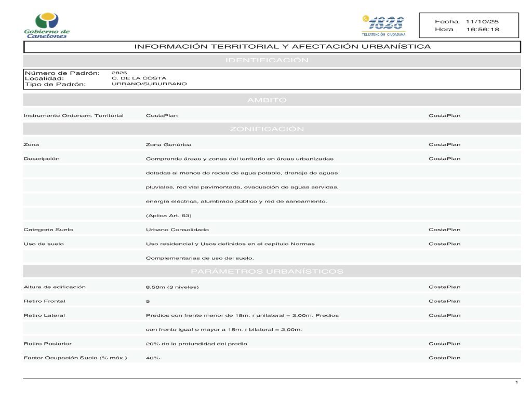This screenshot has height=404, width=532.
Task: Click the IDENTIFICACIÓN section header
Action: click(x=267, y=61)
